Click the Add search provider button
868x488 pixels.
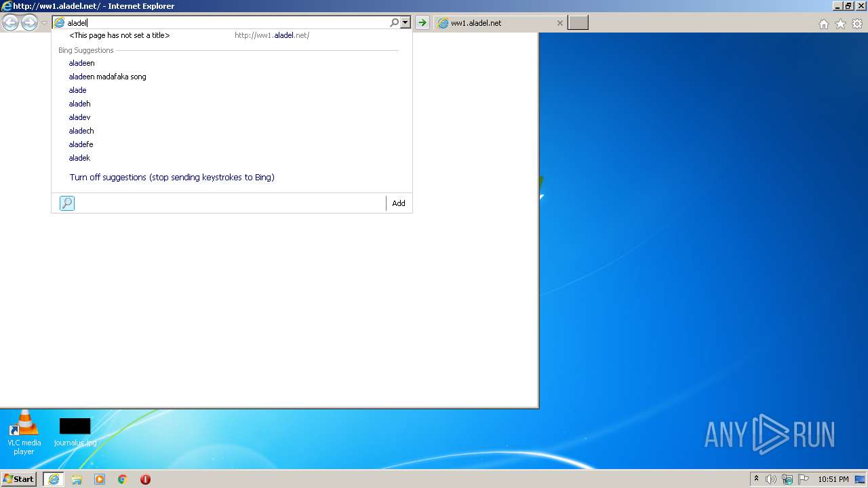coord(399,203)
